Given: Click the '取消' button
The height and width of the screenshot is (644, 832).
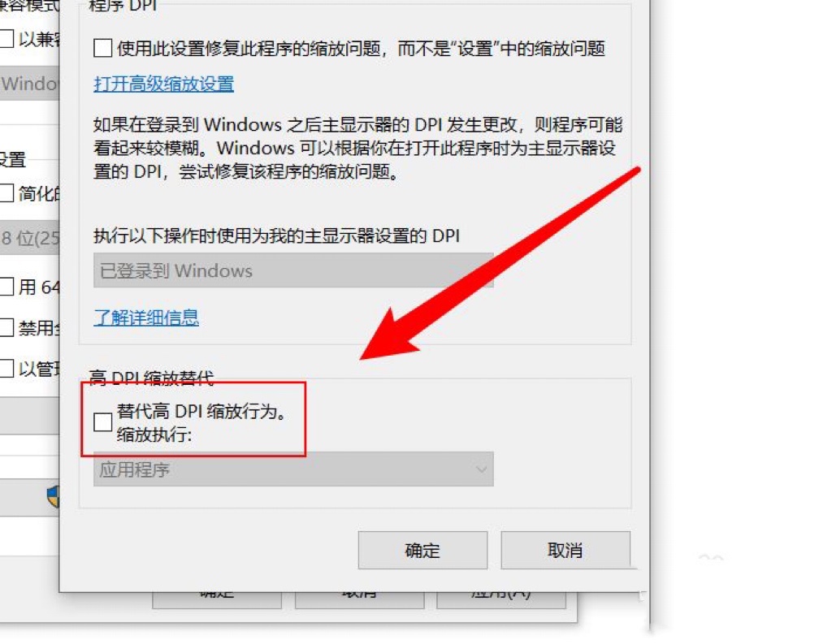Looking at the screenshot, I should pos(565,550).
